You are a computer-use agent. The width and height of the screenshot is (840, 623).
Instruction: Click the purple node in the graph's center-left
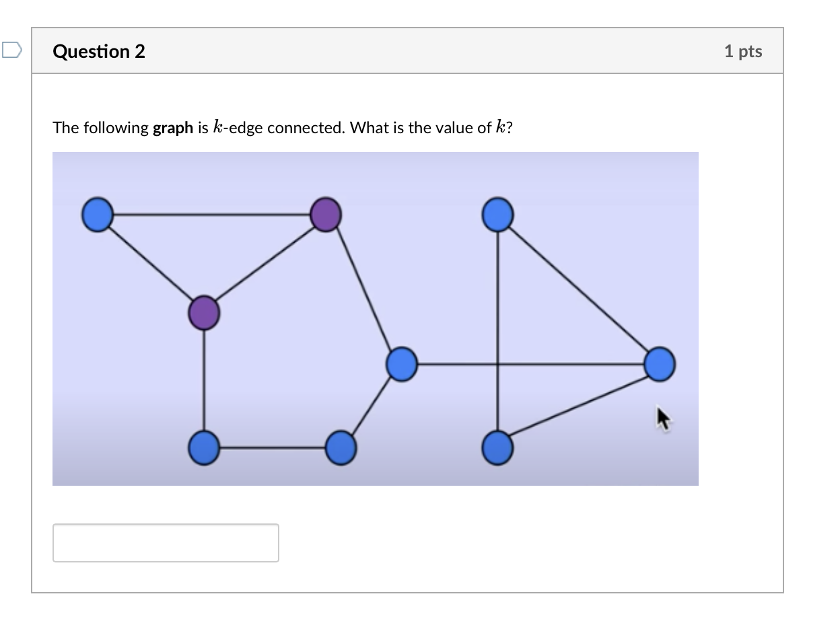tap(203, 312)
